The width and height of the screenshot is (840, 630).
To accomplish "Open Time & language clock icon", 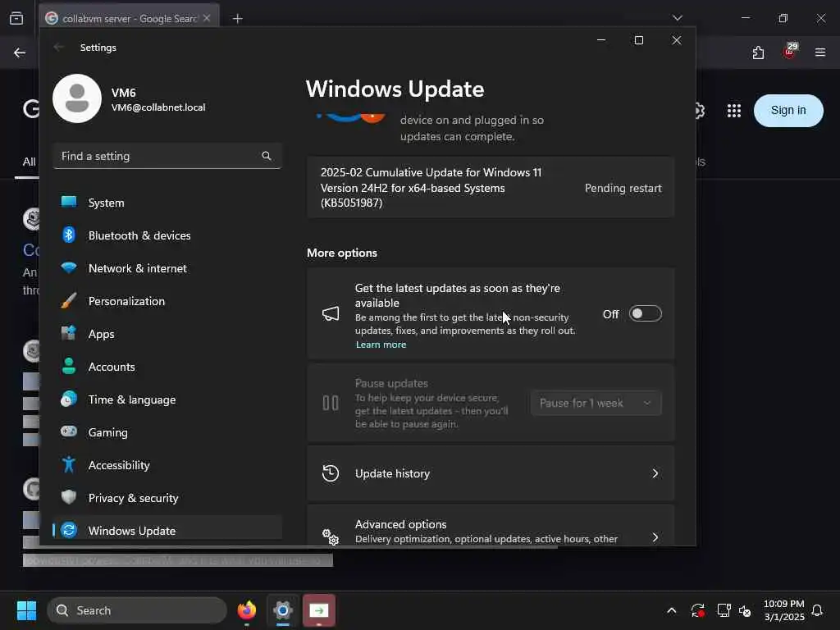I will click(69, 399).
